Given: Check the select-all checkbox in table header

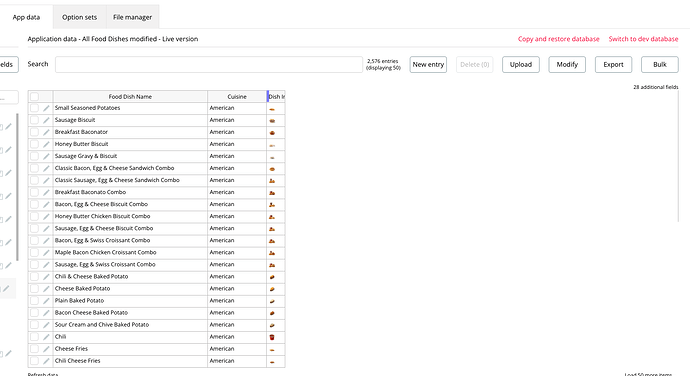Looking at the screenshot, I should coord(34,96).
